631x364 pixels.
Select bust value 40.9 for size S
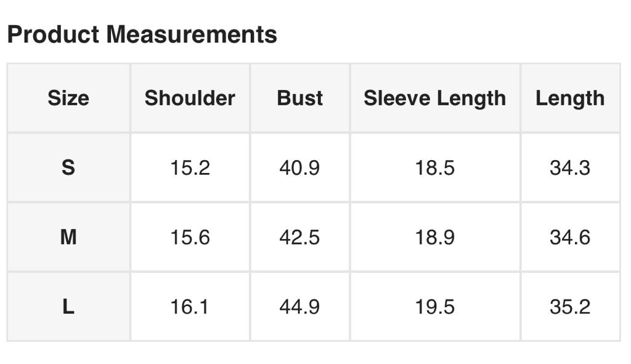coord(299,167)
